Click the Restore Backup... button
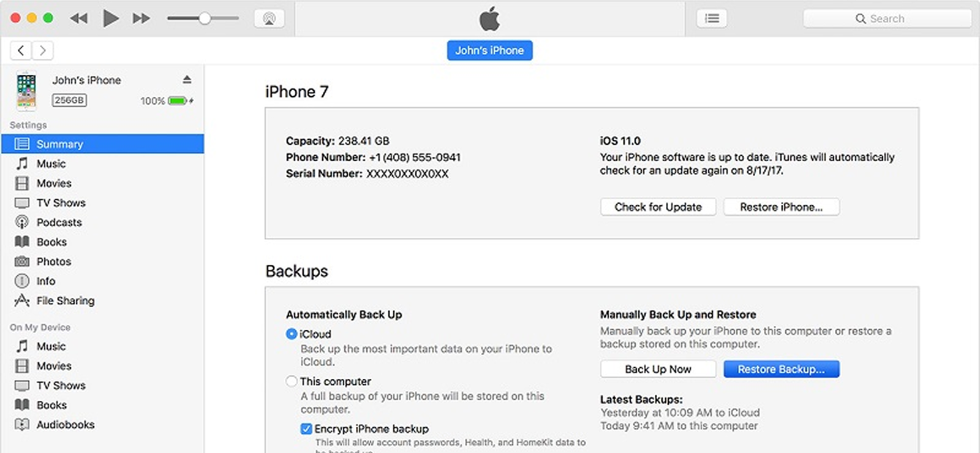The image size is (980, 453). [x=782, y=369]
